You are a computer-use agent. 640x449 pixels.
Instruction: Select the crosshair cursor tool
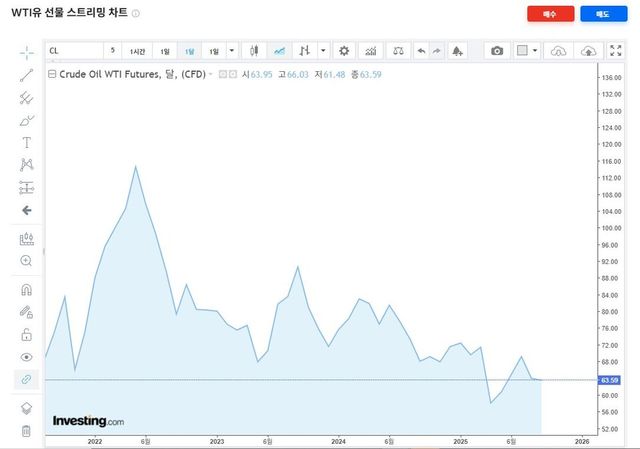(27, 53)
